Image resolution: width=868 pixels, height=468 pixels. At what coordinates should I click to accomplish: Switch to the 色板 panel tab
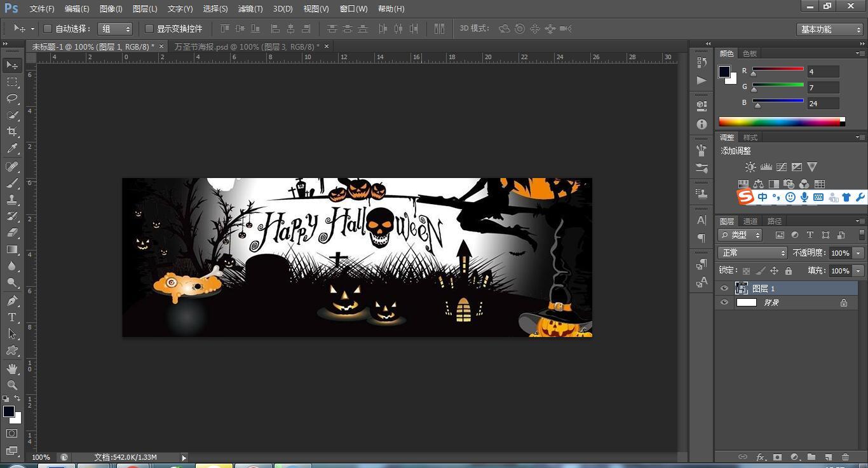750,53
